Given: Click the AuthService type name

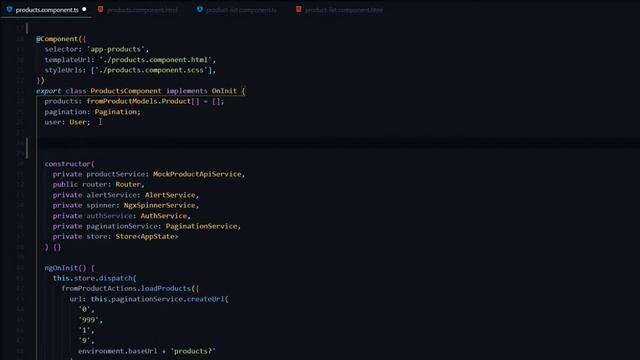Looking at the screenshot, I should tap(164, 216).
